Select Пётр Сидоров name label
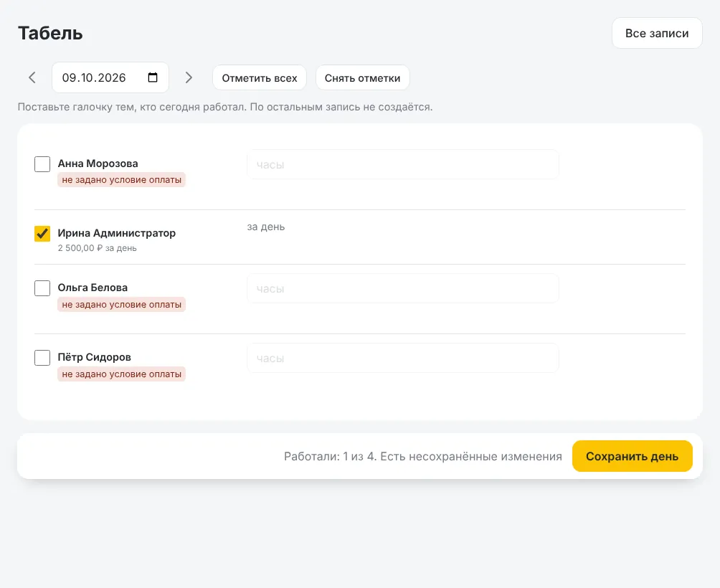720x588 pixels. coord(94,357)
